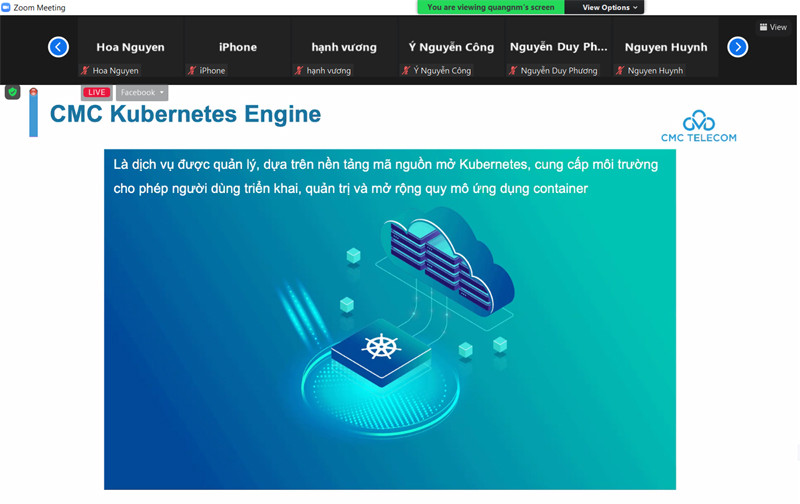Expand the Facebook live stream dropdown
The image size is (800, 504).
click(x=141, y=92)
